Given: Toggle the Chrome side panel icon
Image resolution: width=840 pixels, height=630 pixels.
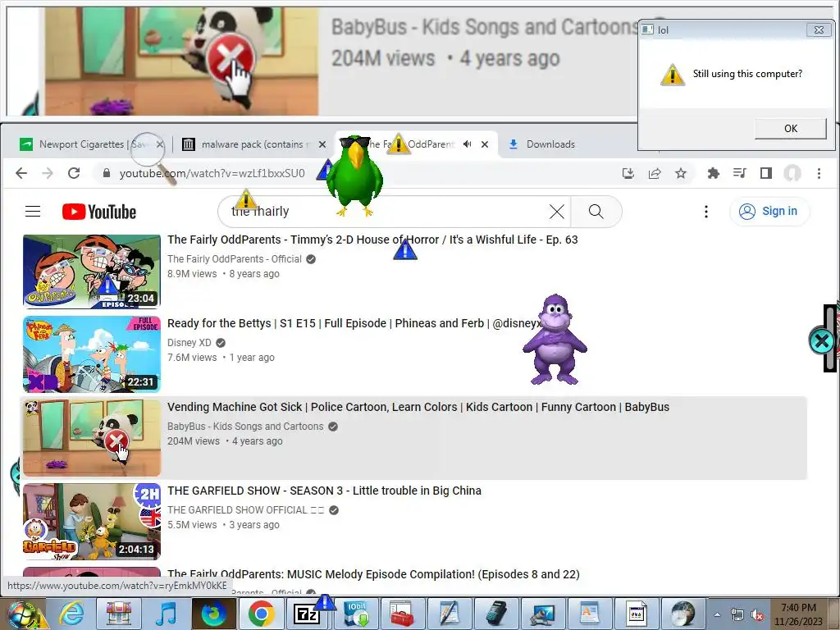Looking at the screenshot, I should pos(765,173).
